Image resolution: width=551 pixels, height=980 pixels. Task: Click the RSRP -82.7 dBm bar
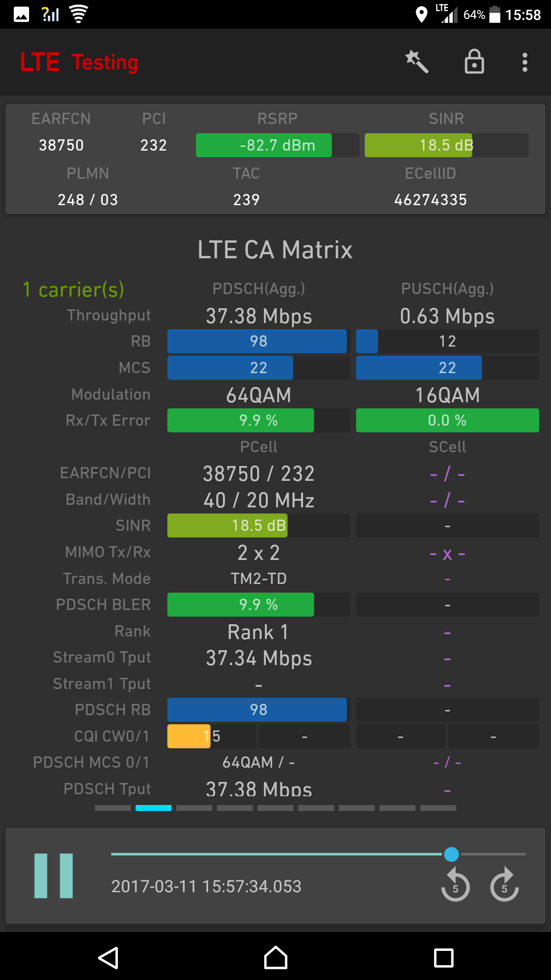278,145
